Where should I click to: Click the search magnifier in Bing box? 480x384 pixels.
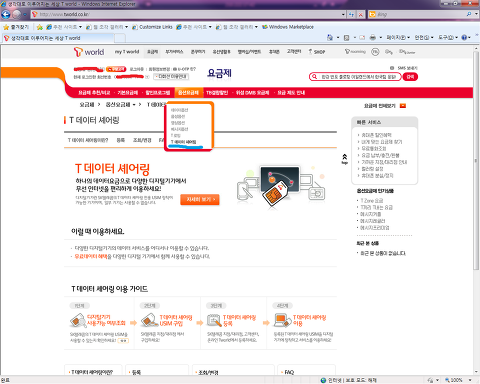coord(469,14)
